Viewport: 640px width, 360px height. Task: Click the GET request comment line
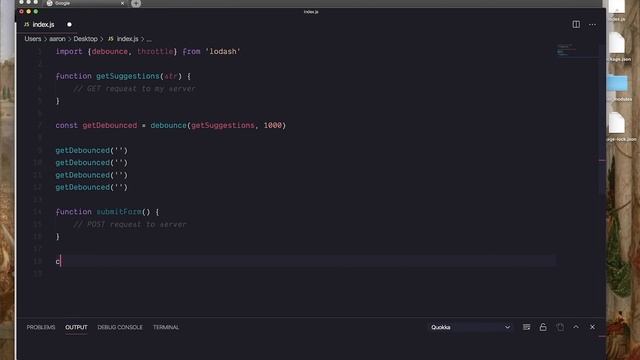point(134,89)
